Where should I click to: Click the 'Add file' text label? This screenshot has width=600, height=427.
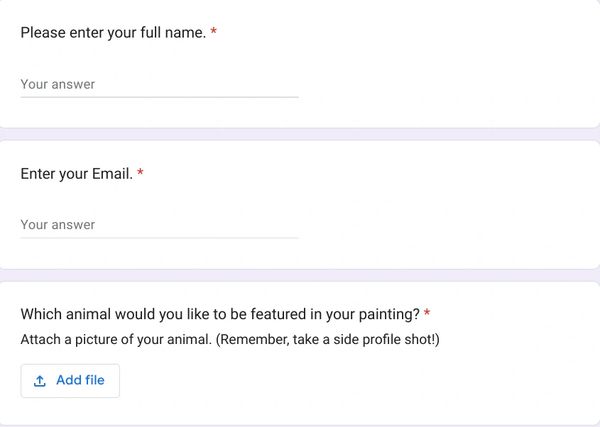click(80, 381)
